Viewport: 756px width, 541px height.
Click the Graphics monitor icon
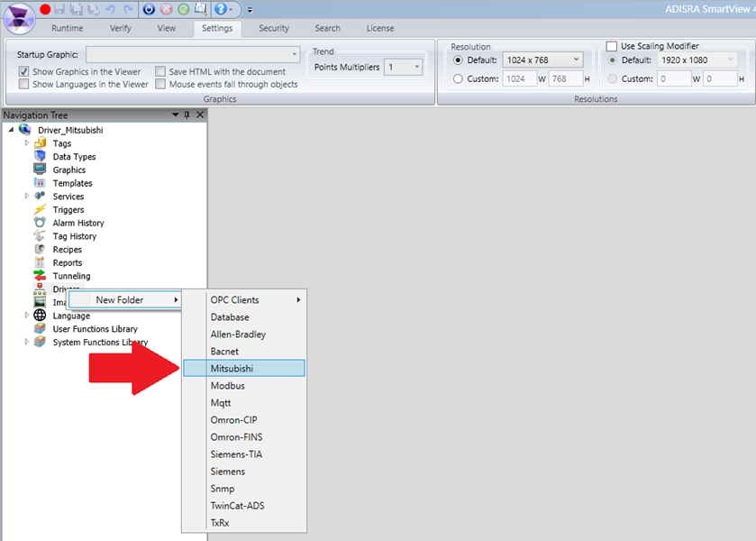coord(40,170)
